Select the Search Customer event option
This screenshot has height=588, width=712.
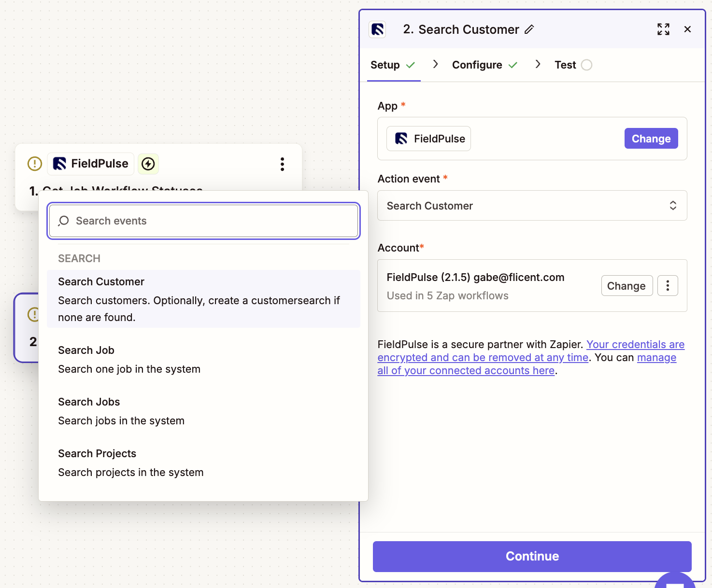tap(203, 299)
